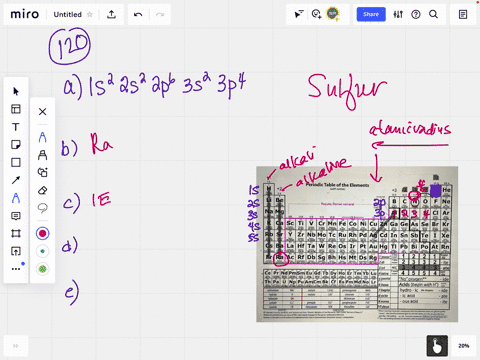The image size is (480, 360).
Task: Star the Untitled board as favorite
Action: click(x=90, y=14)
